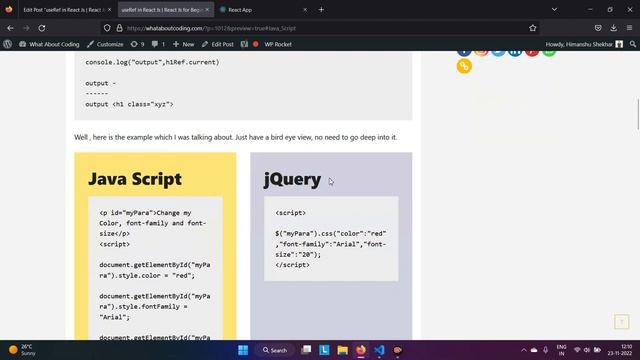Open the 9 pending updates item
The height and width of the screenshot is (360, 640).
click(138, 44)
